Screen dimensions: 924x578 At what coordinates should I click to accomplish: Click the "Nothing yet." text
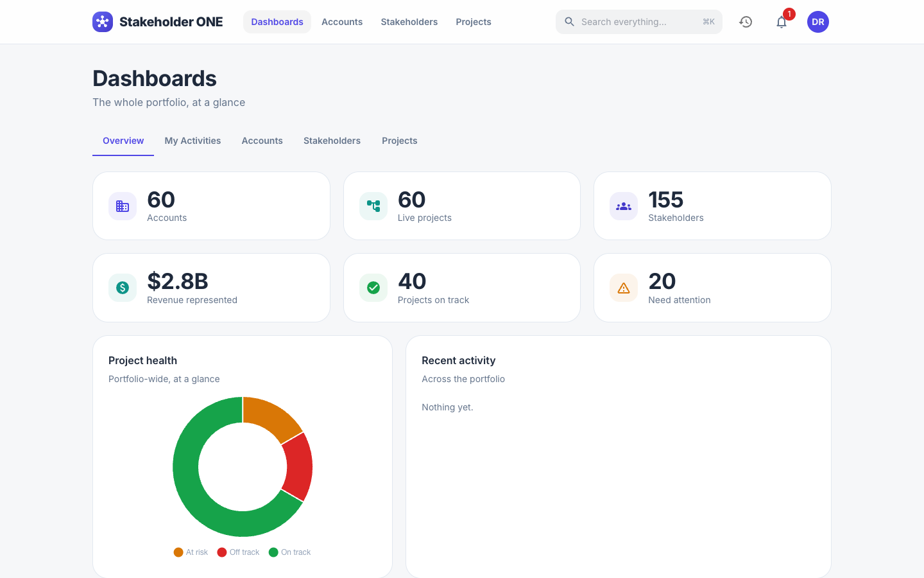click(447, 407)
